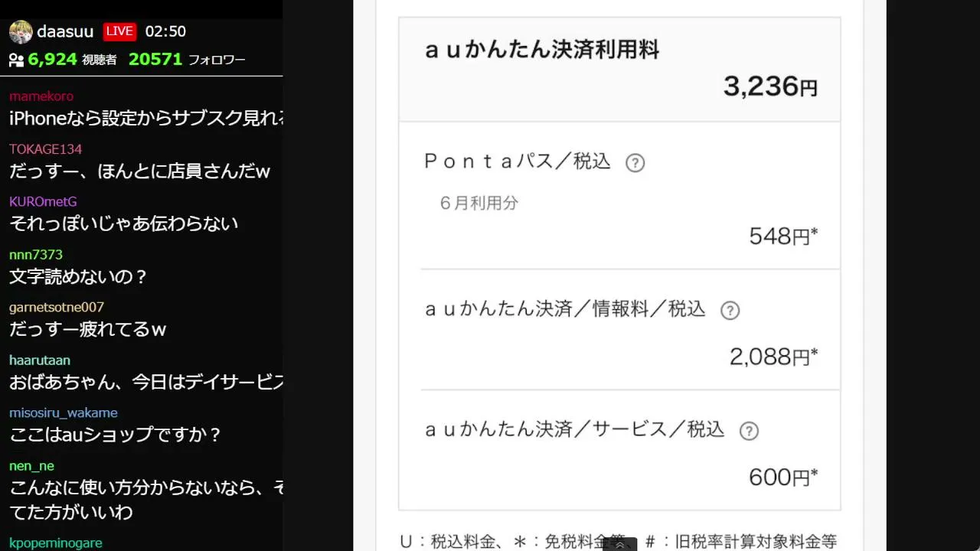Click the help icon beside Pontaパス／税込
Screen dimensions: 980x551
[635, 163]
